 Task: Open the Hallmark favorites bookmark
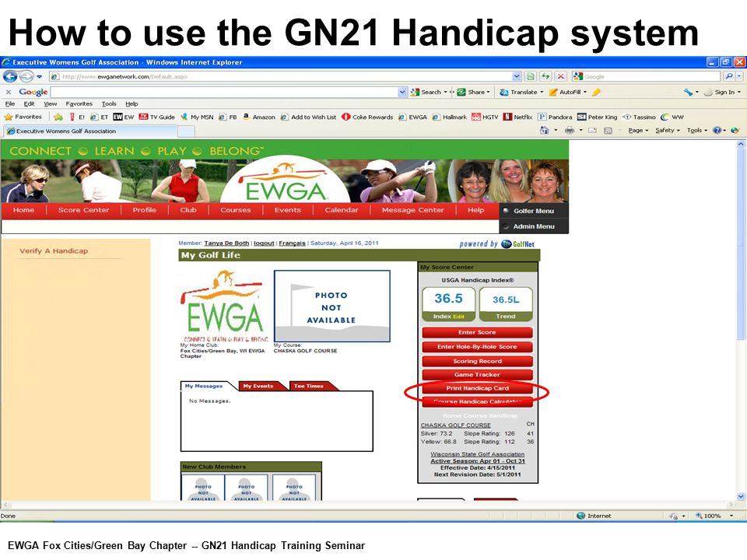pyautogui.click(x=450, y=117)
